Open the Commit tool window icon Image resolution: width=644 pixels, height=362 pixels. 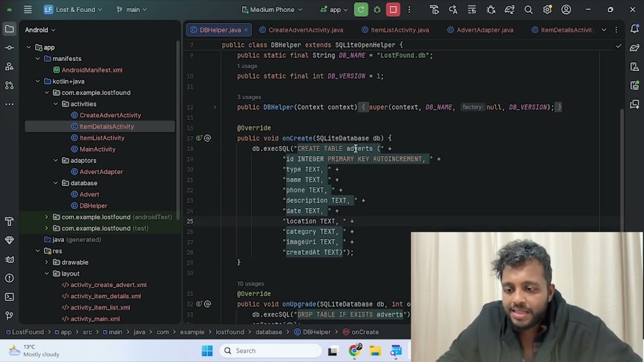(9, 48)
